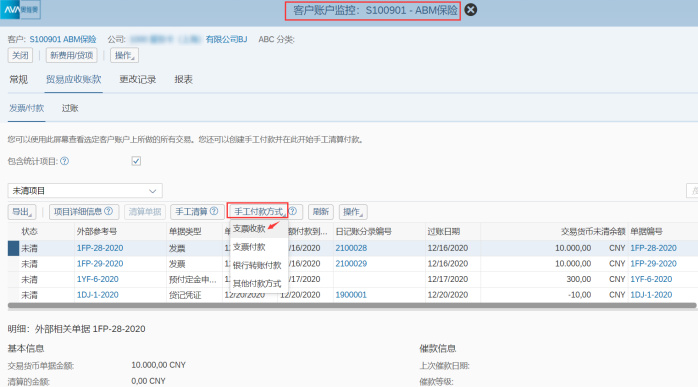Switch to 常规 tab
The height and width of the screenshot is (387, 698).
tap(18, 79)
